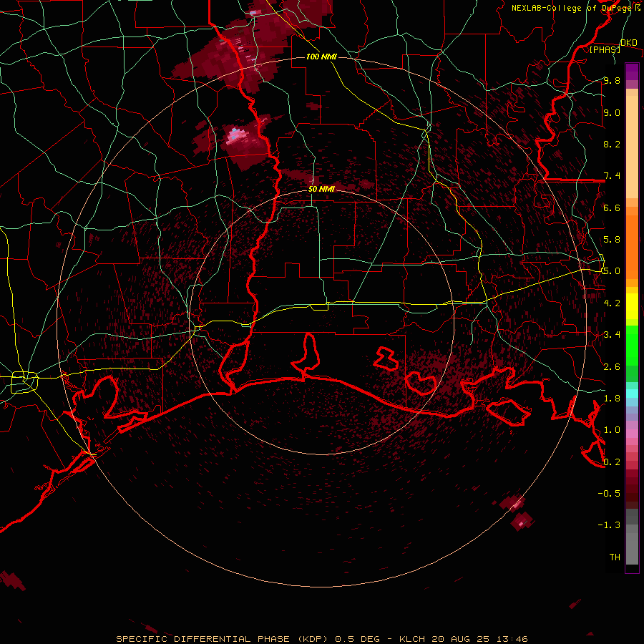The width and height of the screenshot is (644, 644).
Task: Click the 5.8 scale value
Action: coord(612,240)
